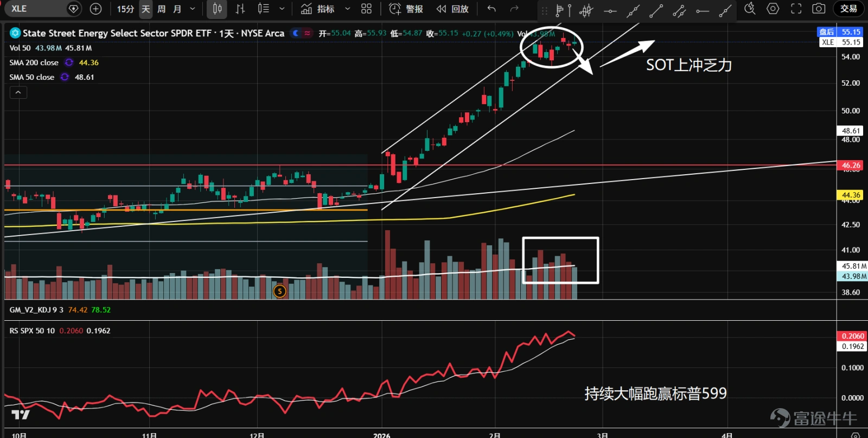Screen dimensions: 868x438
Task: Undo the last chart action
Action: coord(492,9)
